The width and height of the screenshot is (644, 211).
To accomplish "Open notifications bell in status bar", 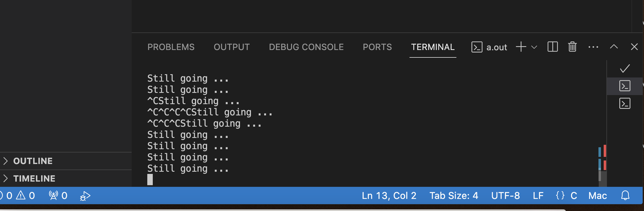I will 625,196.
